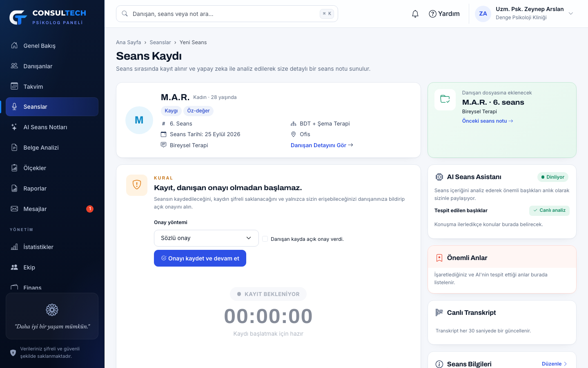Click 'Onayı kaydet ve devam et' button
Screen dimensions: 588x368
(200, 258)
